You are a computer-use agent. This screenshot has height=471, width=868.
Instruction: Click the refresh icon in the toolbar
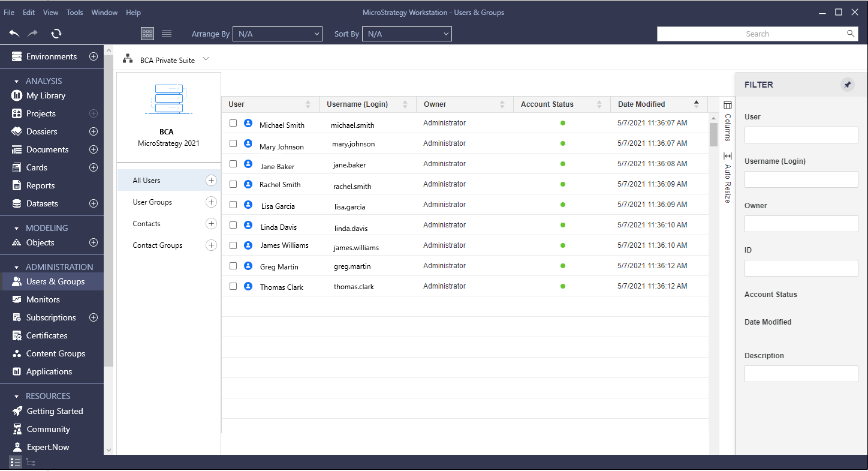[56, 34]
